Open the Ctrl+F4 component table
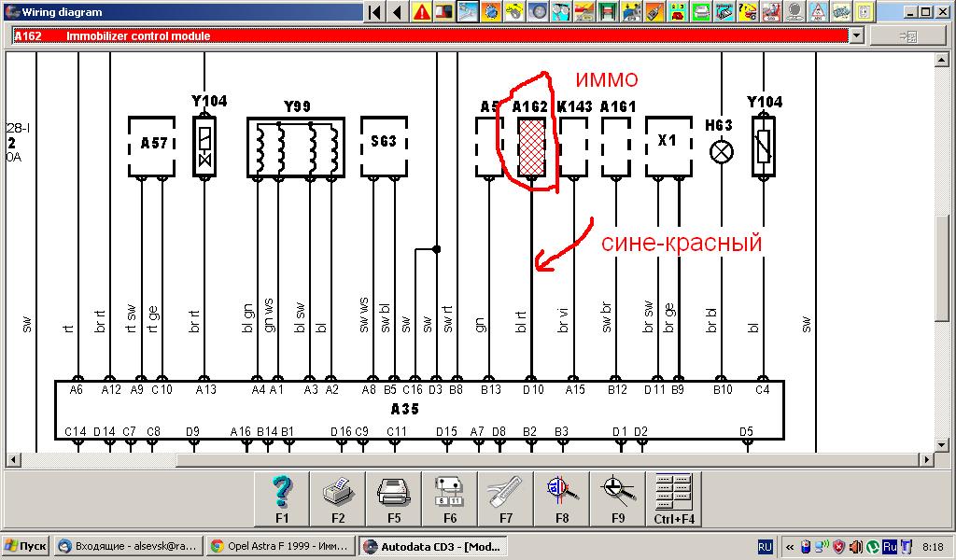Screen dimensions: 956x560 click(x=674, y=499)
